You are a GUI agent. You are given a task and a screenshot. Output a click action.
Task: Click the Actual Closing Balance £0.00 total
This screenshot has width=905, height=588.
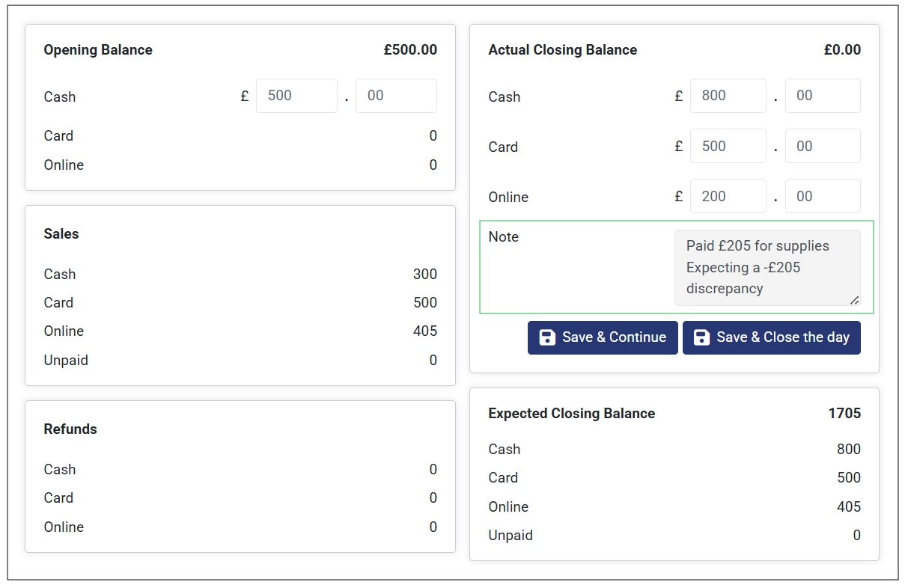tap(841, 50)
